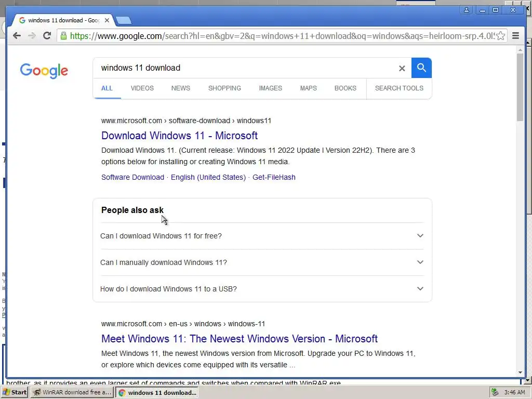Viewport: 532px width, 399px height.
Task: Click the Chrome address bar URL
Action: [x=282, y=36]
